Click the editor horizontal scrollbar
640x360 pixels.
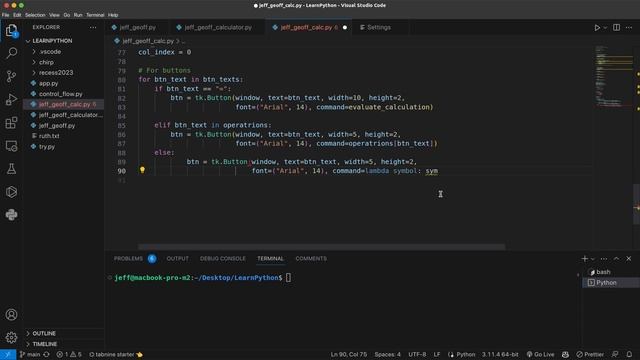point(322,247)
